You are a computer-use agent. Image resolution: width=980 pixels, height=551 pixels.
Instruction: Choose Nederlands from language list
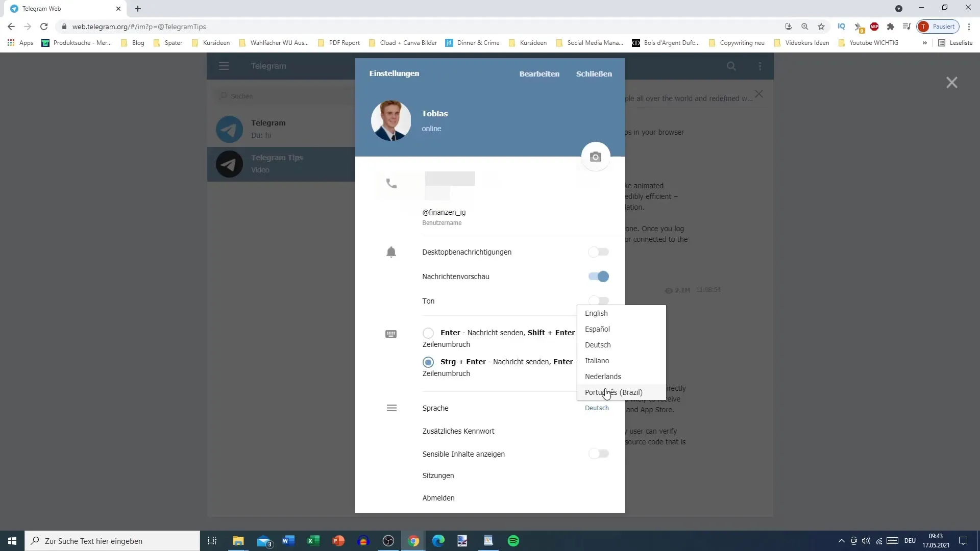pyautogui.click(x=621, y=377)
